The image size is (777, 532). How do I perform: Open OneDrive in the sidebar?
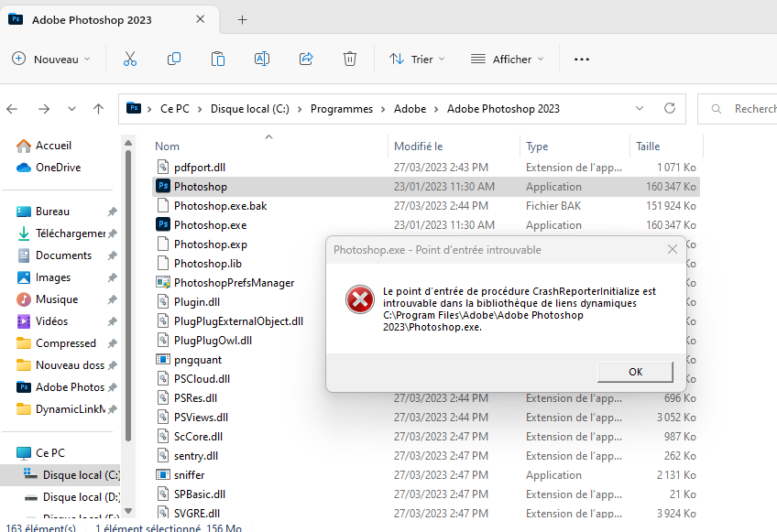click(48, 168)
